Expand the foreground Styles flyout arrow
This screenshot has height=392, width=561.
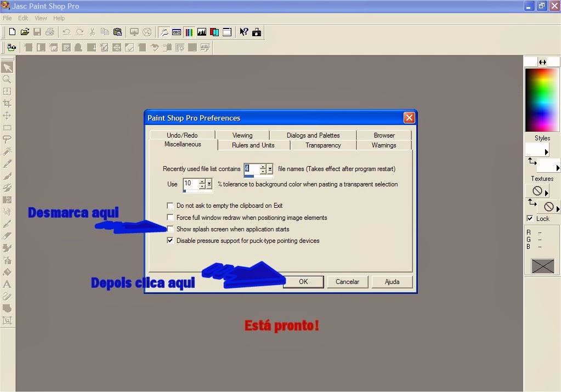pyautogui.click(x=546, y=152)
